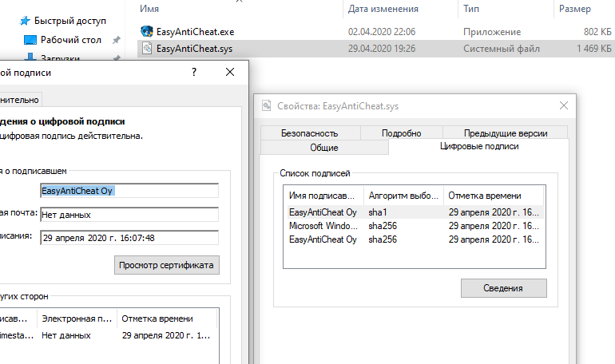
Task: Sort files by Дата изменения column
Action: click(383, 9)
